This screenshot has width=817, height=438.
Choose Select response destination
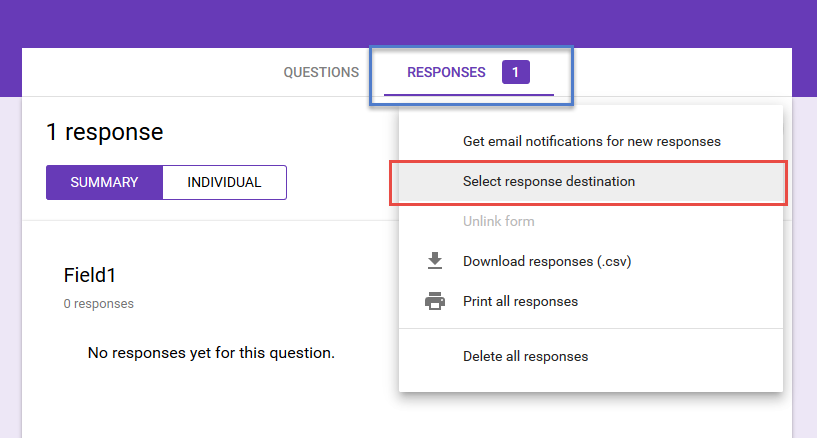(x=549, y=181)
